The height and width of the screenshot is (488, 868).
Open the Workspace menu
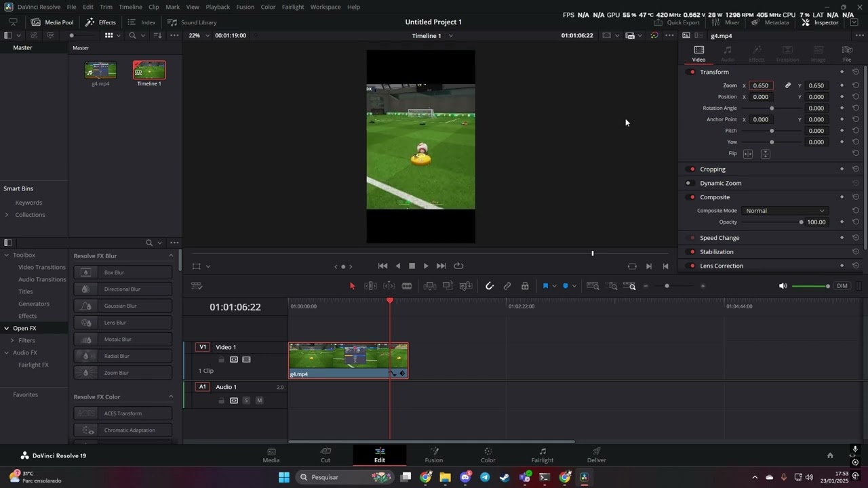(x=325, y=7)
